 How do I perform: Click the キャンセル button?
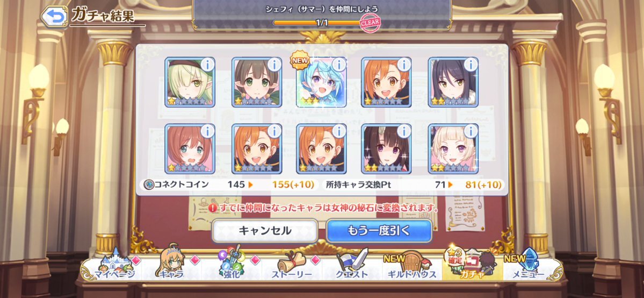[265, 231]
